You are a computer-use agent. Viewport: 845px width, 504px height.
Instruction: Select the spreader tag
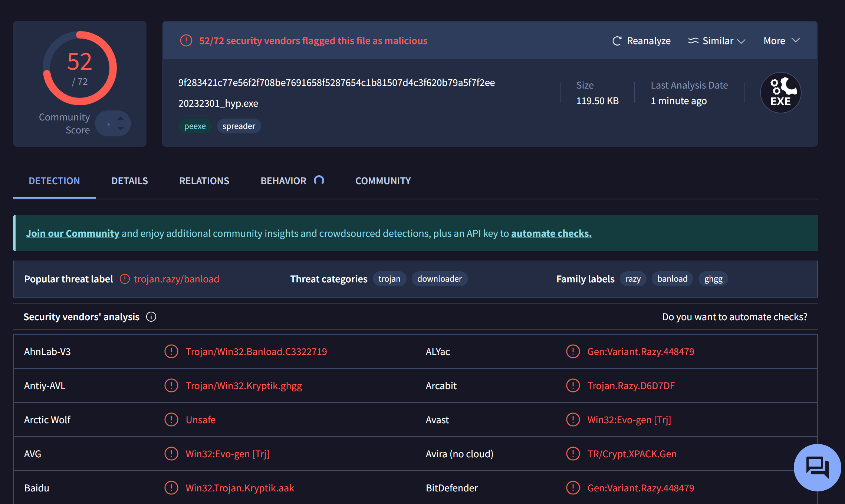[x=239, y=126]
